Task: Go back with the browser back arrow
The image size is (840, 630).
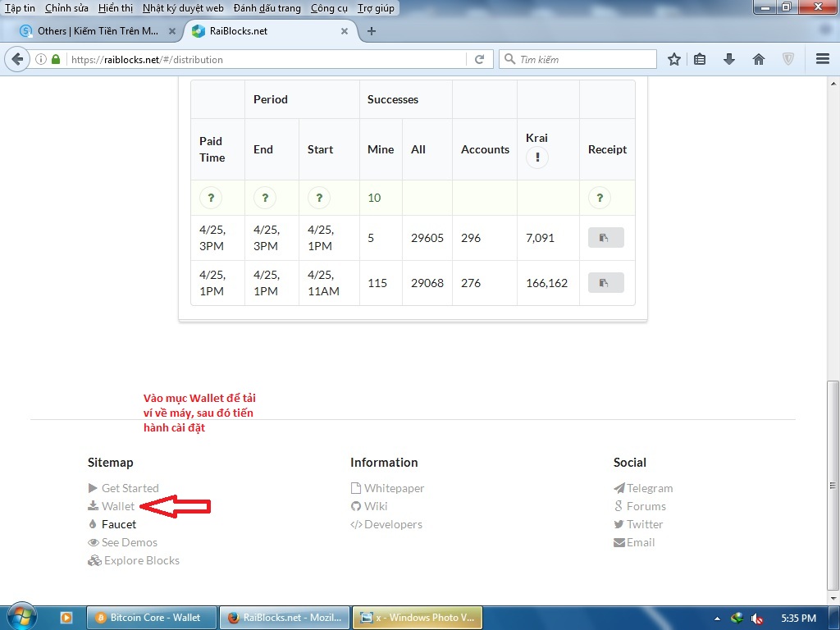Action: point(17,59)
